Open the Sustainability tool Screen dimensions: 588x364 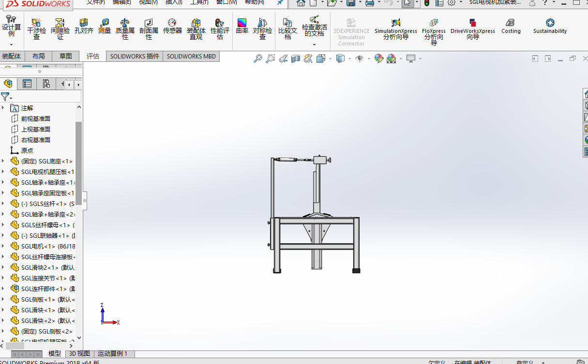pos(550,26)
